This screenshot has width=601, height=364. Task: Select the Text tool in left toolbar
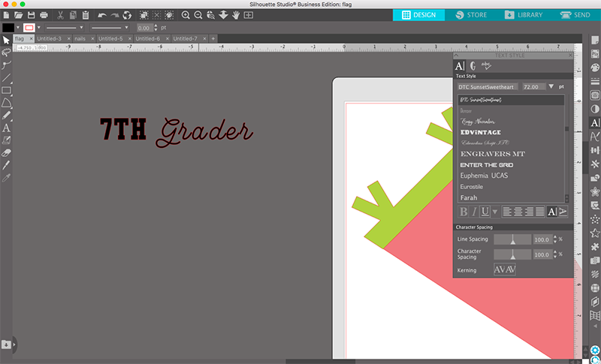pyautogui.click(x=6, y=128)
